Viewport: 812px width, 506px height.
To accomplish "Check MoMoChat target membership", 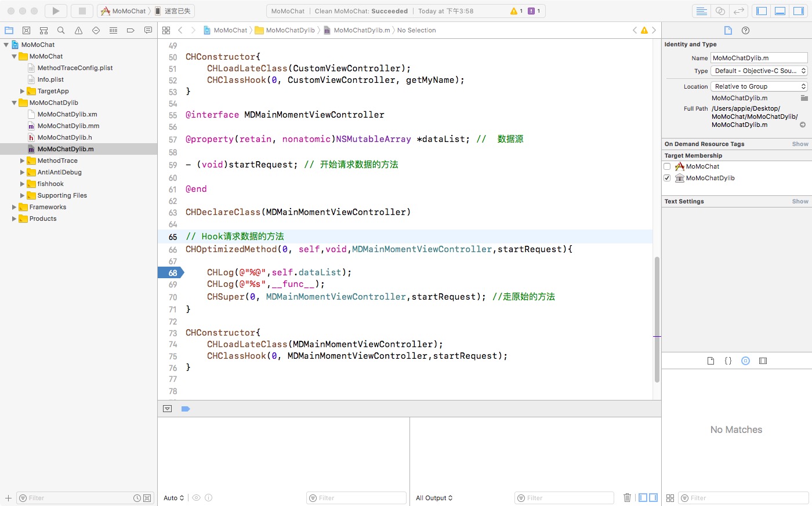I will (x=667, y=166).
